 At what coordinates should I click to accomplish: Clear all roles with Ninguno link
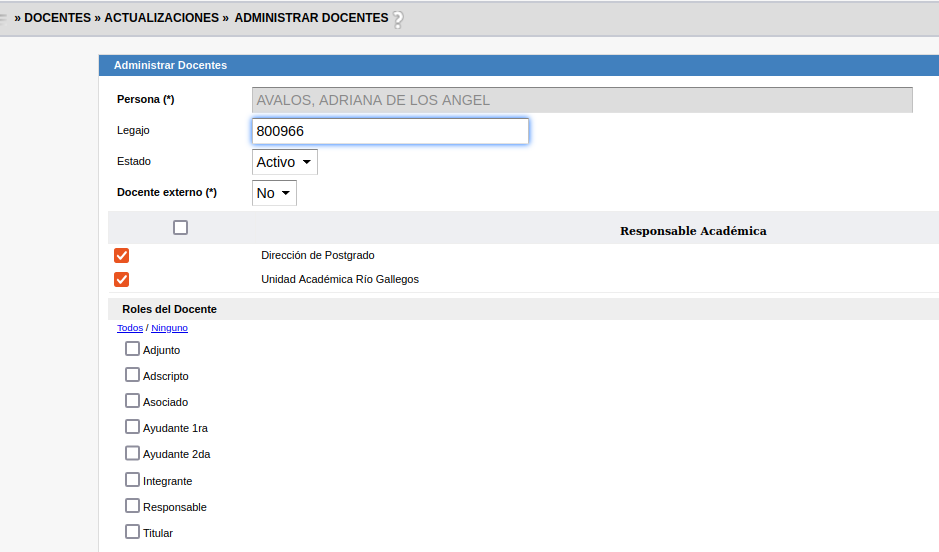click(169, 328)
